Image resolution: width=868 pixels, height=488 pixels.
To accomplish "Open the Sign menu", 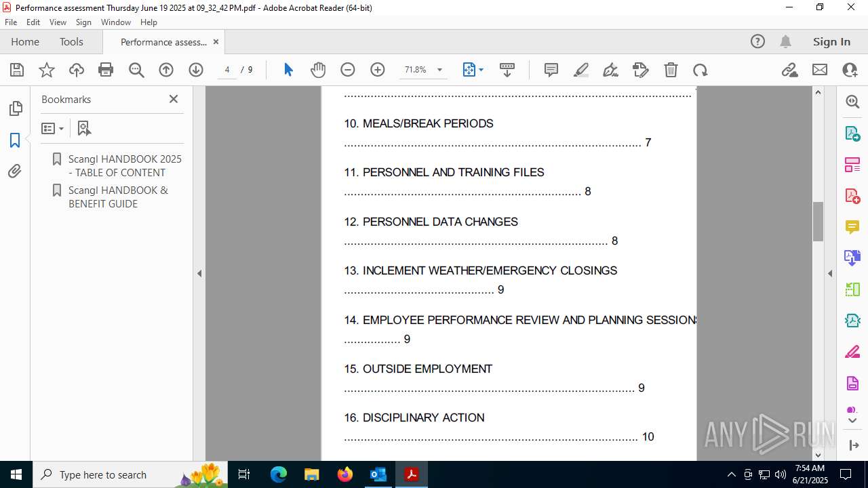I will click(83, 22).
